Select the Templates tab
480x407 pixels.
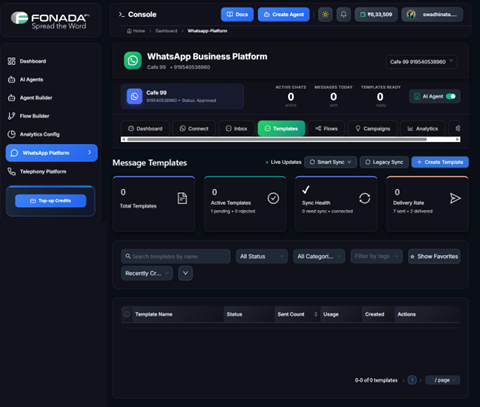[x=281, y=128]
